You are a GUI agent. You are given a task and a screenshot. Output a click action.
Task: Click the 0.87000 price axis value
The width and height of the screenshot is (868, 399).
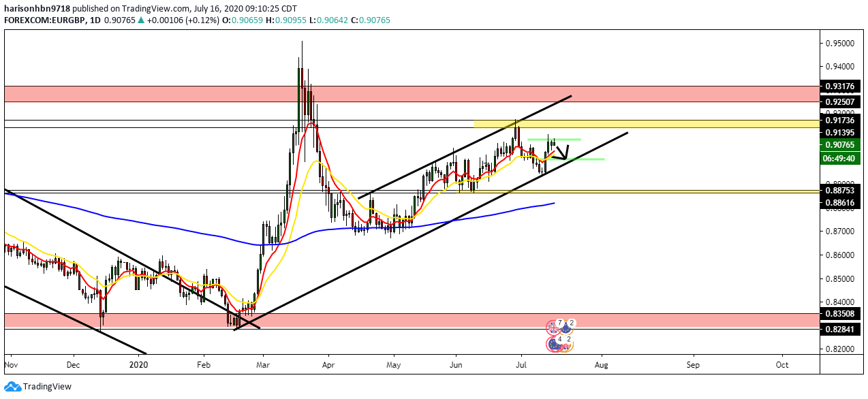coord(839,232)
